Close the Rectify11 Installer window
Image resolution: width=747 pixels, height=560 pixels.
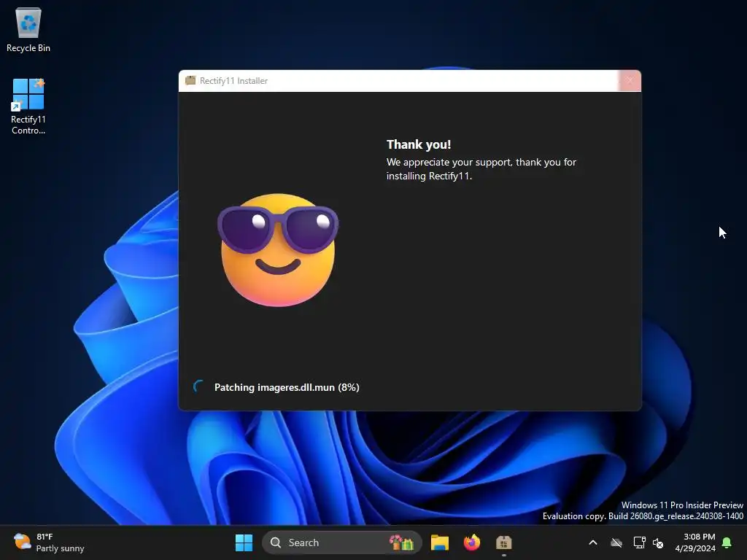[630, 80]
